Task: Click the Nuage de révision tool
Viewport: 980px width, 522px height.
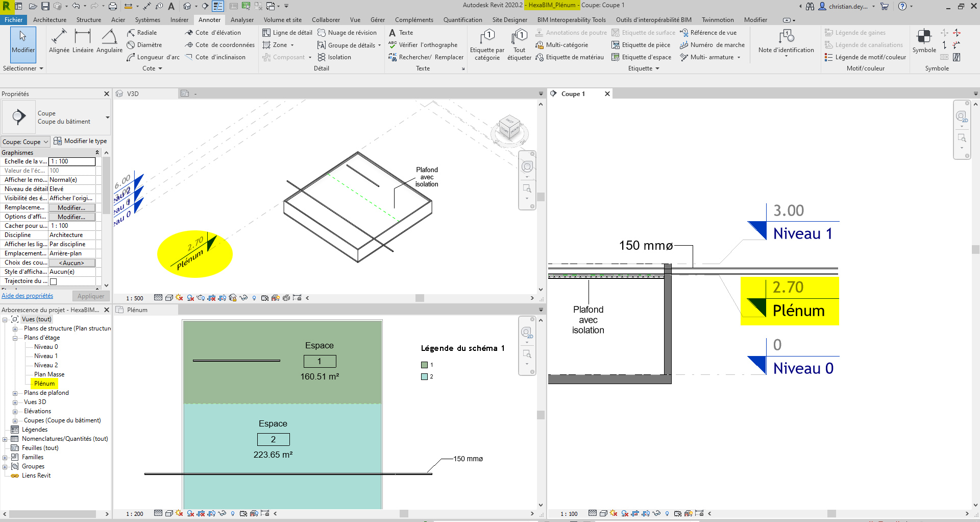Action: coord(347,33)
